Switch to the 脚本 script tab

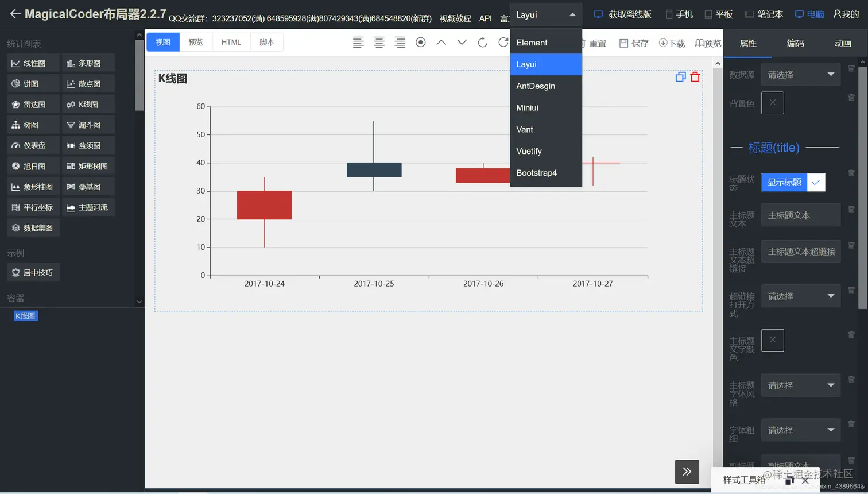(267, 42)
